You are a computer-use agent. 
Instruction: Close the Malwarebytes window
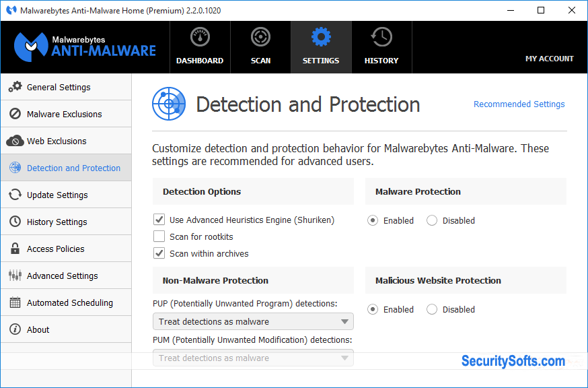coord(571,11)
